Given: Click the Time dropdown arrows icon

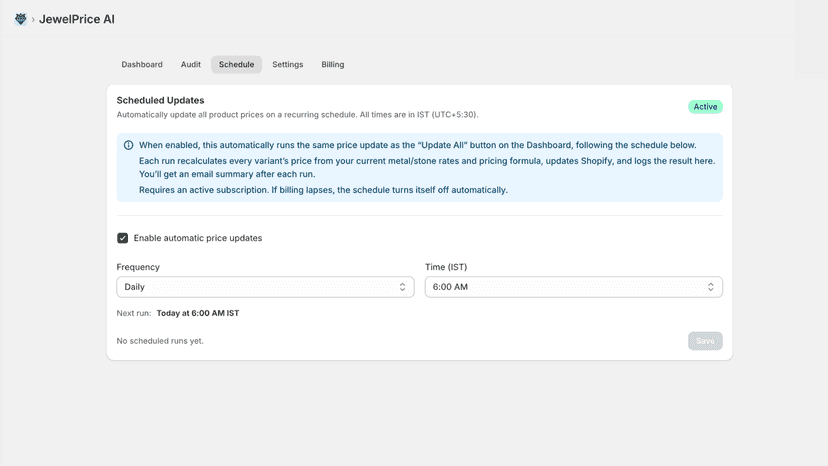Looking at the screenshot, I should tap(711, 287).
